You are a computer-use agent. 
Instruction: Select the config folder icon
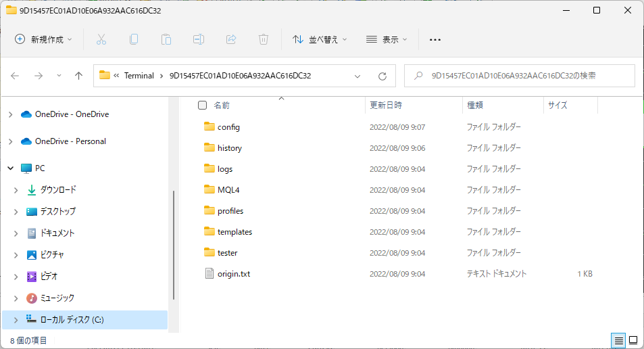[209, 126]
